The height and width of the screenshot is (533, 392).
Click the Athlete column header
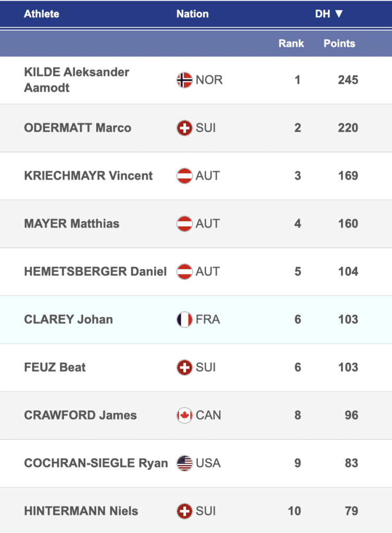(x=42, y=14)
